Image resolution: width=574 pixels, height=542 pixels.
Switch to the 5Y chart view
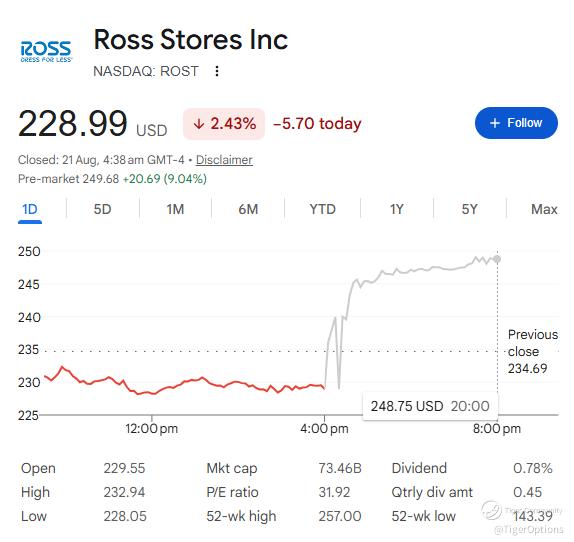(x=470, y=210)
